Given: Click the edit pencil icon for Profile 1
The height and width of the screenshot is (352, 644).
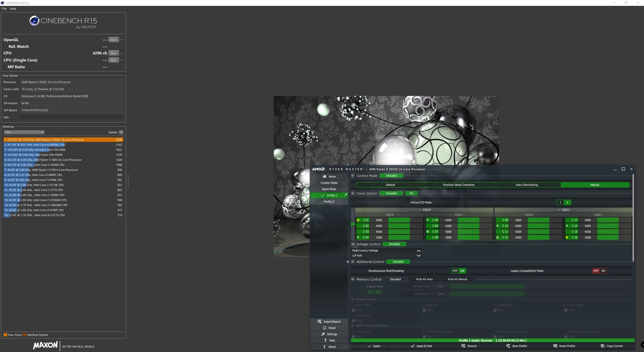Looking at the screenshot, I should coord(346,195).
